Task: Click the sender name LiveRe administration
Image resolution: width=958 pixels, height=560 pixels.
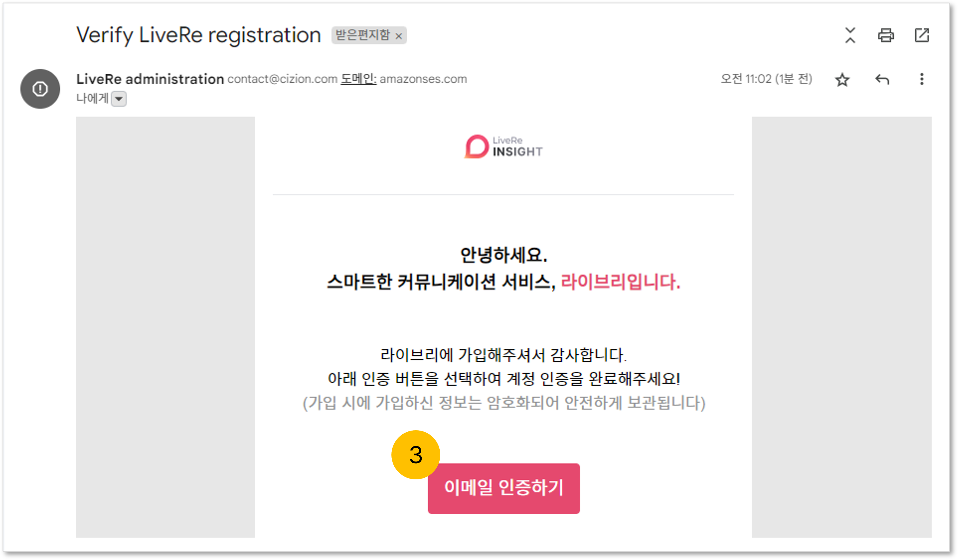Action: pos(150,79)
